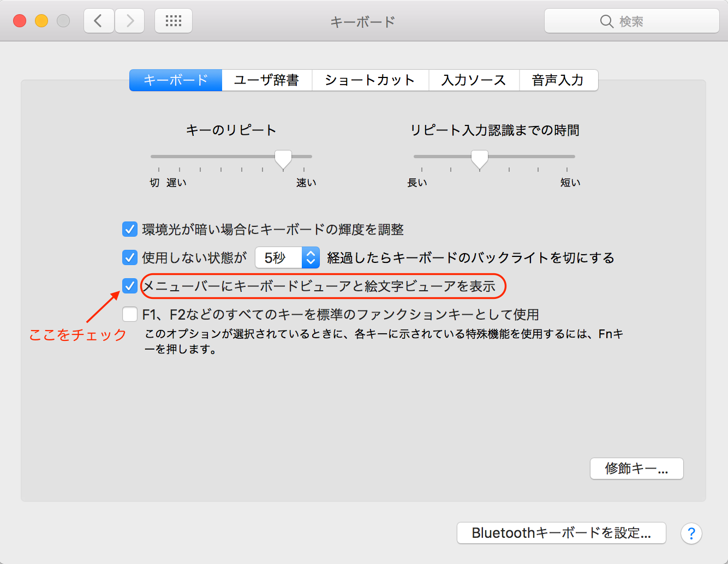Click the 修飾キー... button
This screenshot has width=728, height=564.
[x=637, y=469]
